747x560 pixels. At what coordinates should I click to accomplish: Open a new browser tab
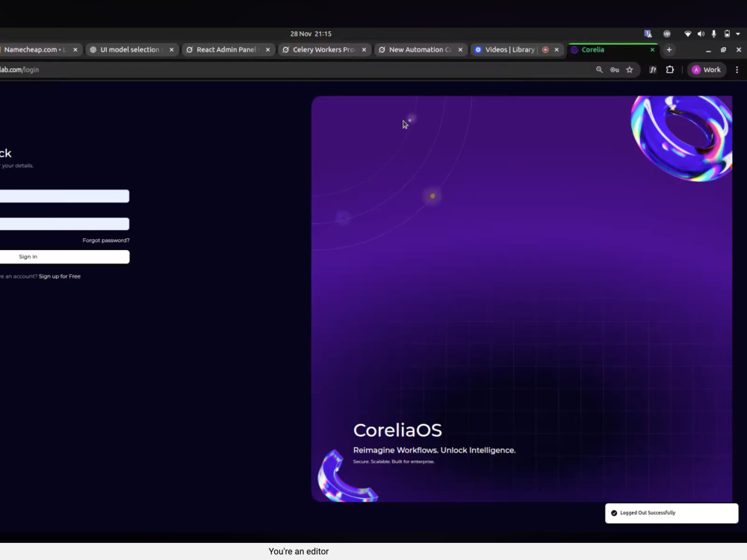[x=669, y=49]
